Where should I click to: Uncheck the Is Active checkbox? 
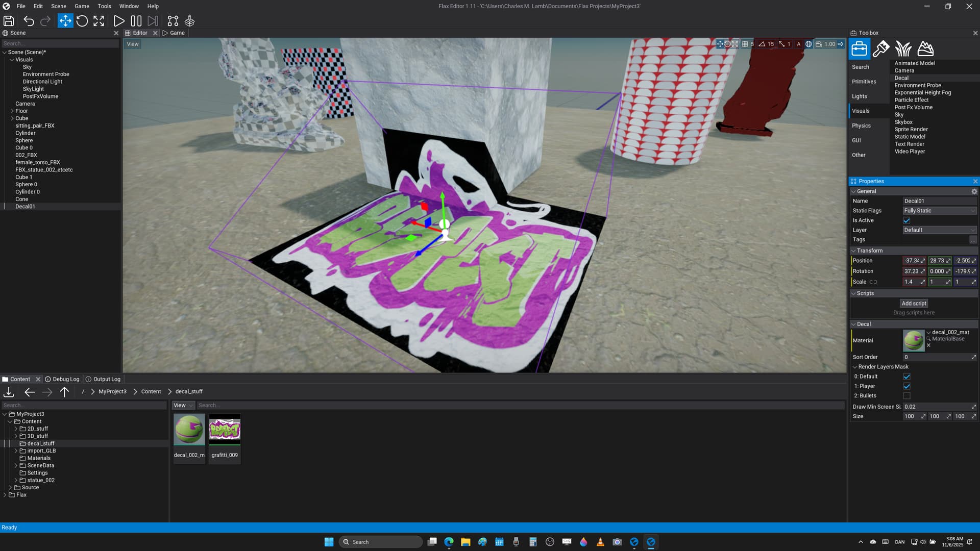coord(906,220)
